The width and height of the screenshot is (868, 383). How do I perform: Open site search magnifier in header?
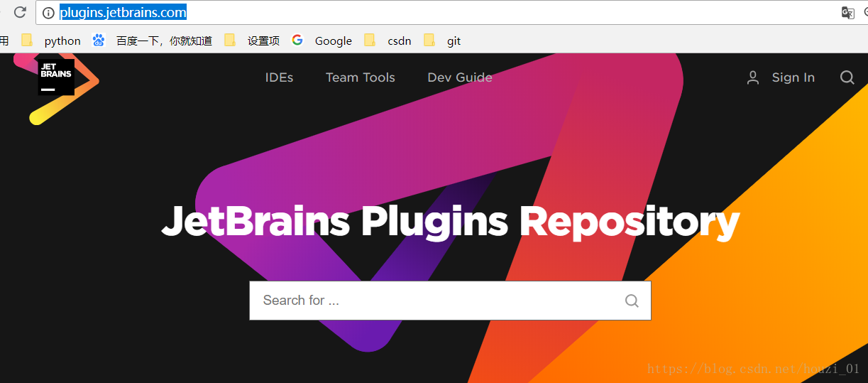pyautogui.click(x=847, y=77)
